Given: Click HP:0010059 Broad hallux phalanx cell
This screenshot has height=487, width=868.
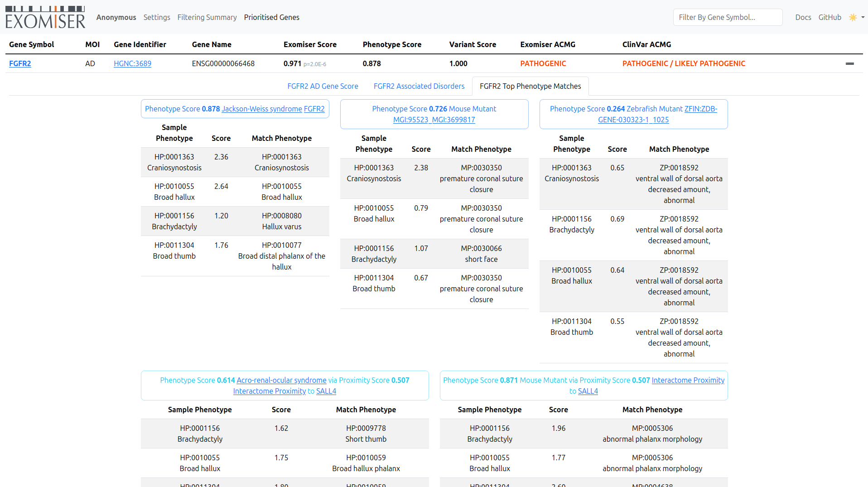Looking at the screenshot, I should [366, 463].
